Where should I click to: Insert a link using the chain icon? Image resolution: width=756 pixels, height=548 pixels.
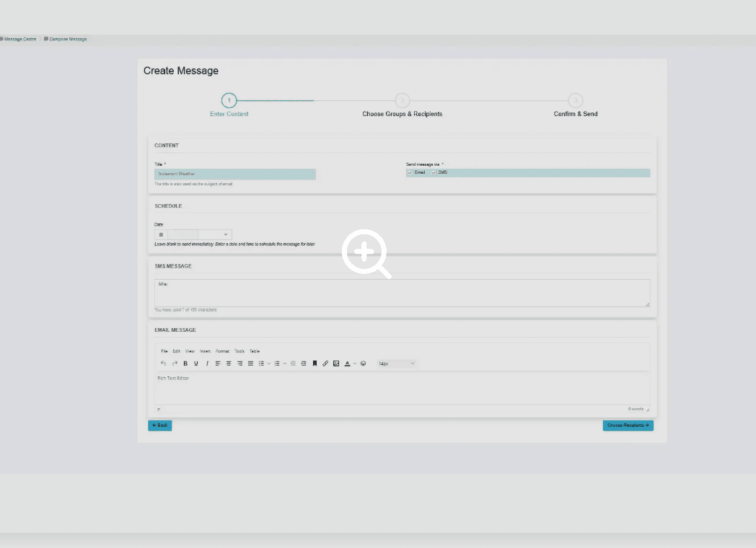[325, 363]
